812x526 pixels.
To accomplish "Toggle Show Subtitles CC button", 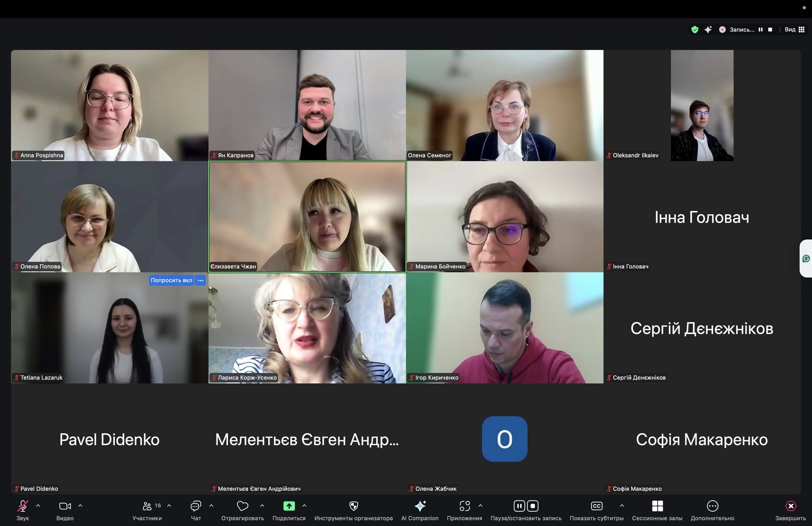I will tap(597, 506).
